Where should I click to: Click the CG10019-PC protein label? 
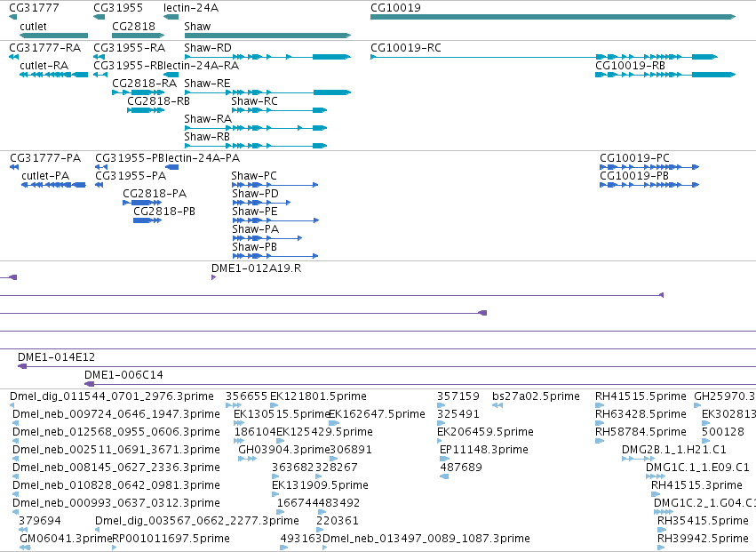[x=634, y=158]
